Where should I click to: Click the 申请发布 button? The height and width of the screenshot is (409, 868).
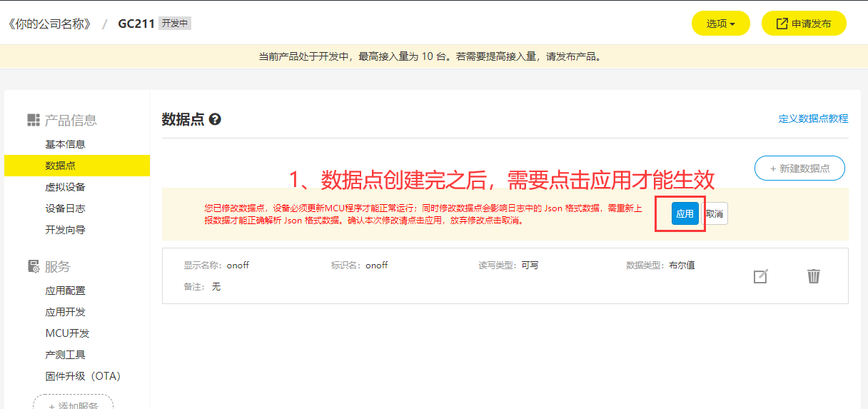pos(803,24)
